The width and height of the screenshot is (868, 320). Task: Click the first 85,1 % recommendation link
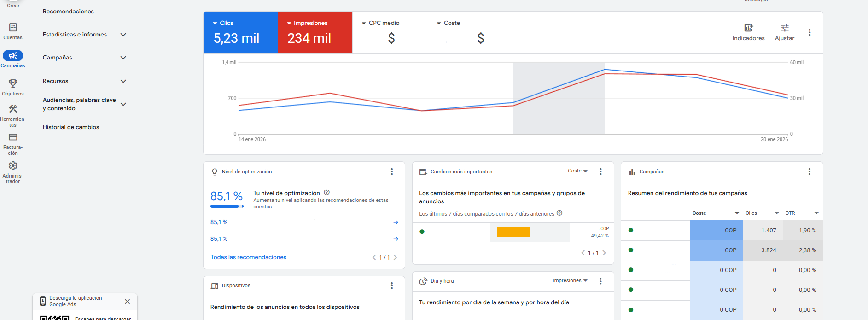click(219, 222)
